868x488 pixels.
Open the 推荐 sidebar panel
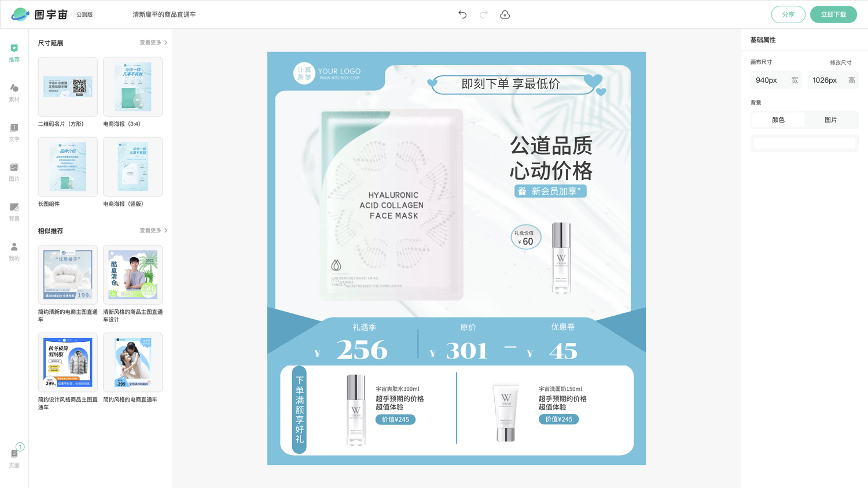tap(14, 53)
